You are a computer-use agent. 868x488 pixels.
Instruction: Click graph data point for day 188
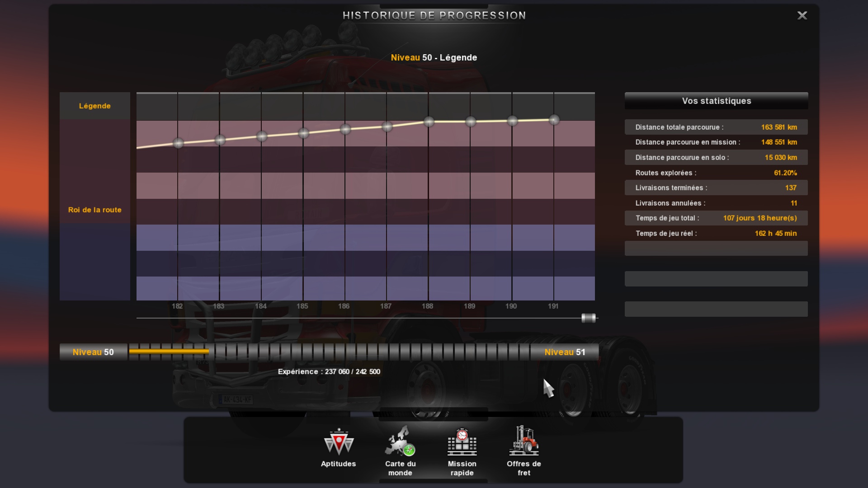(429, 122)
